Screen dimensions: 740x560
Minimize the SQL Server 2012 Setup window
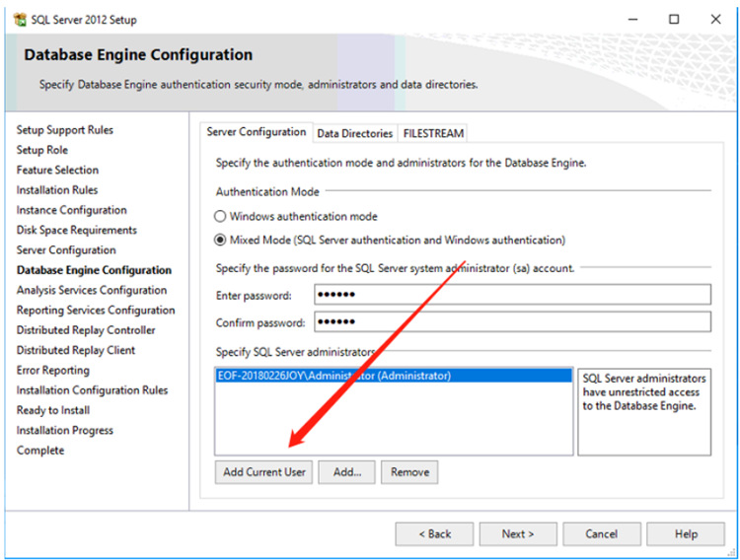(632, 20)
